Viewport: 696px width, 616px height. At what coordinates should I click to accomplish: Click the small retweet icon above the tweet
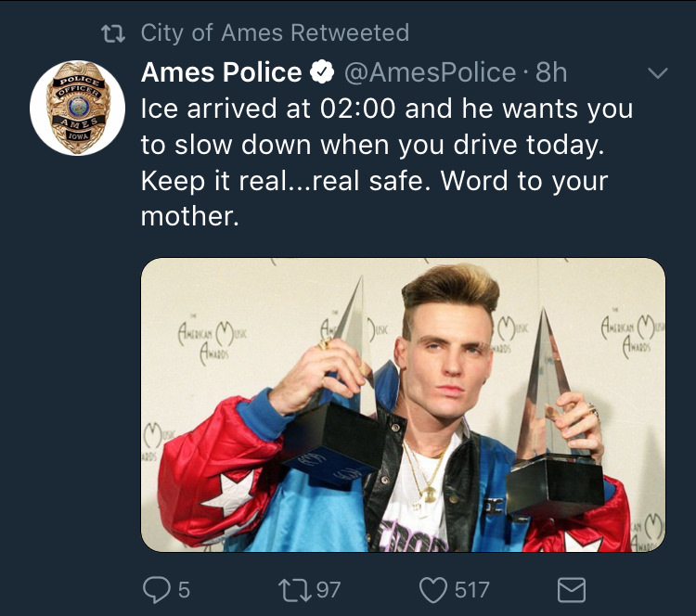click(115, 34)
